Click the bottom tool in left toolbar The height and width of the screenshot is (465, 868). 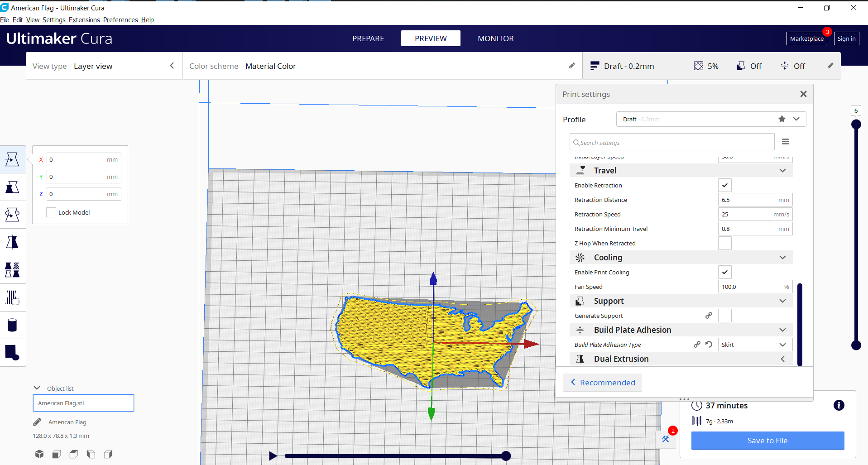point(12,353)
